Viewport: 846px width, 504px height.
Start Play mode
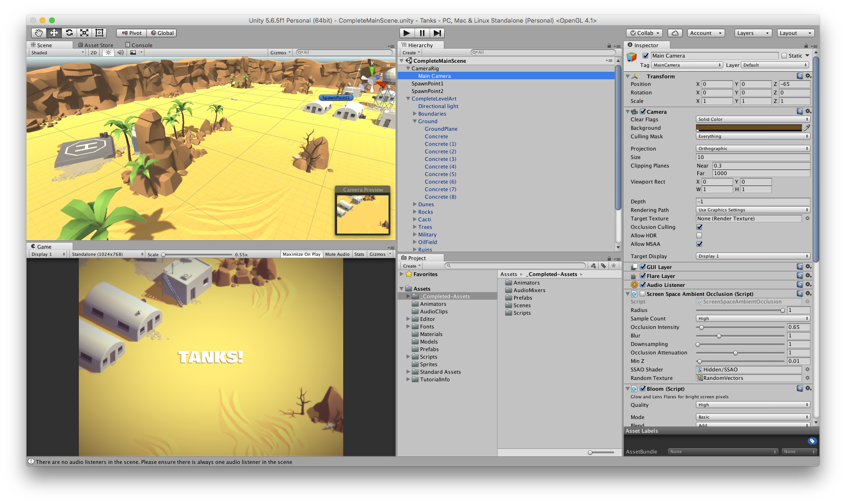pyautogui.click(x=406, y=33)
